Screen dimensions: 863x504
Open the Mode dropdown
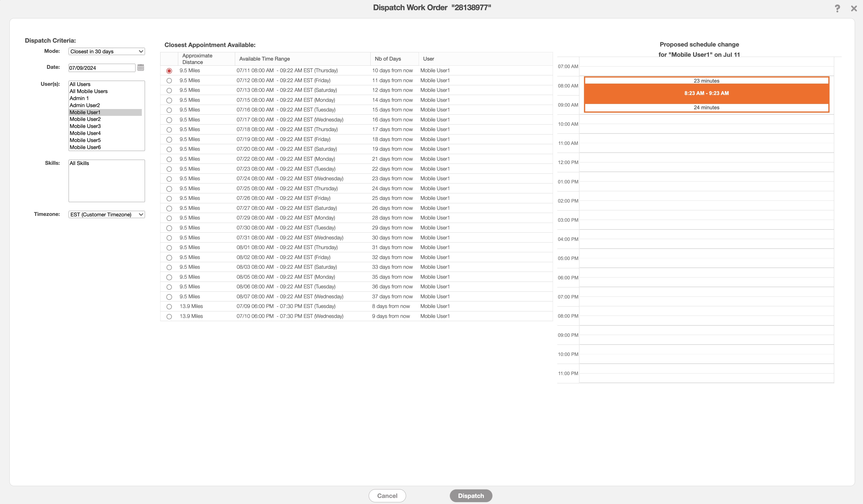(106, 51)
